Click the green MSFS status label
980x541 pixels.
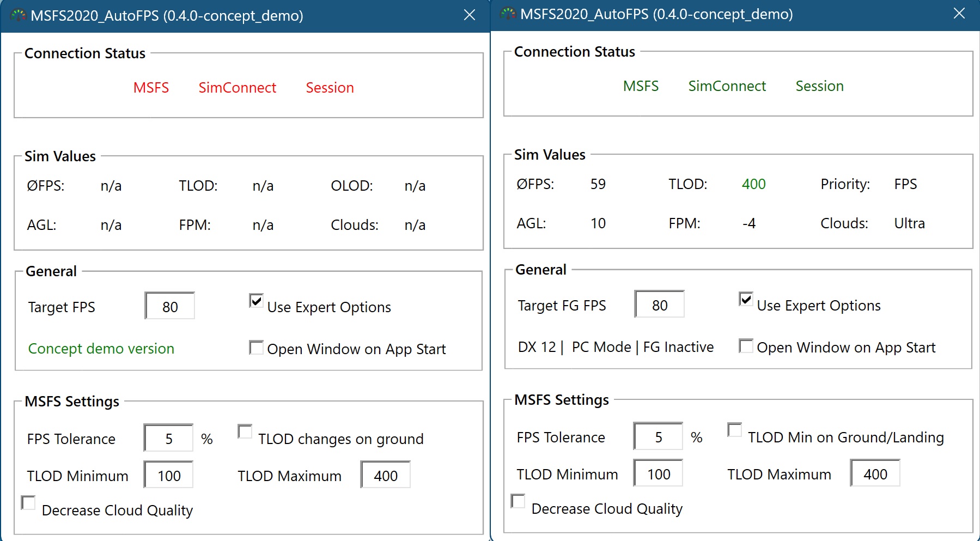click(641, 86)
